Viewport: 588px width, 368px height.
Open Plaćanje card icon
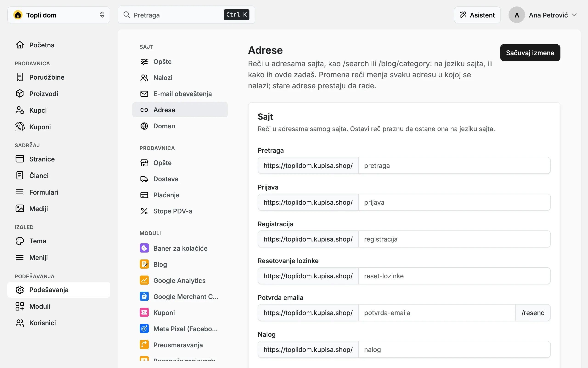click(x=144, y=195)
